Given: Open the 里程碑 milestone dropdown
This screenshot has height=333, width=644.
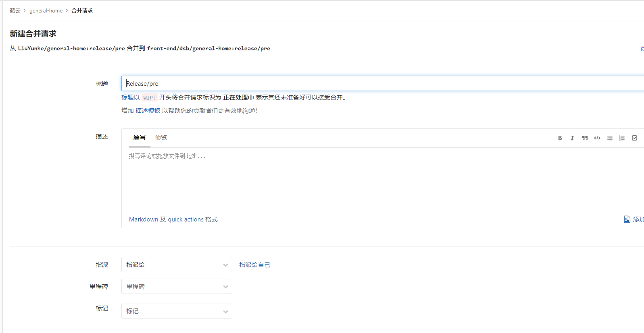Looking at the screenshot, I should click(x=177, y=286).
